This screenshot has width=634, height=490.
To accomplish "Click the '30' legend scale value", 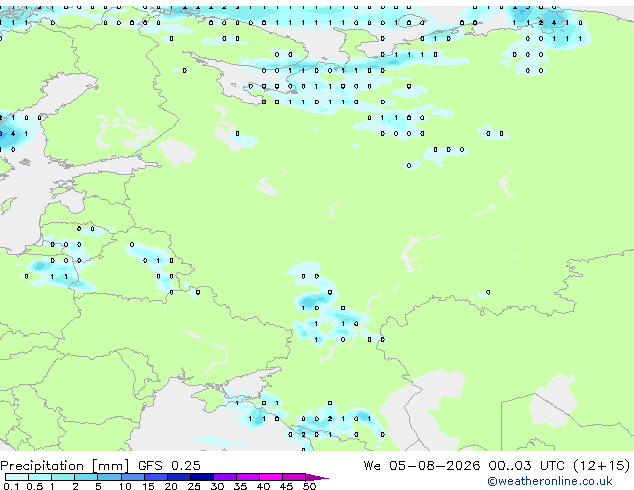I will coord(218,486).
